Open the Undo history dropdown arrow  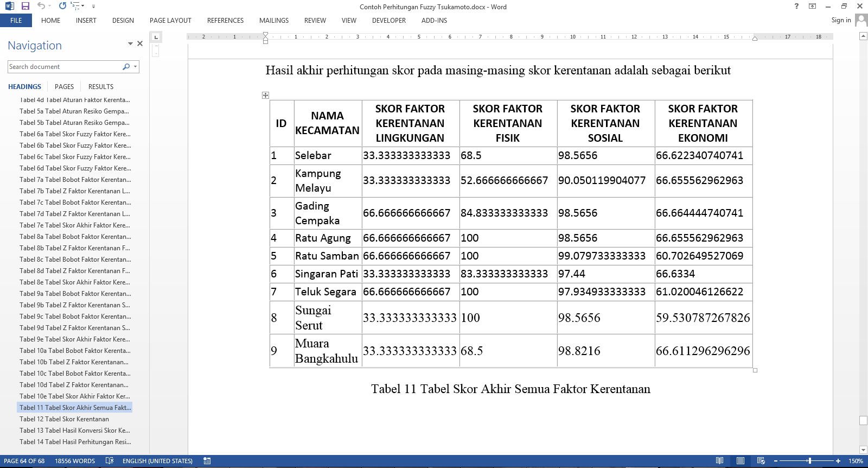[x=50, y=7]
